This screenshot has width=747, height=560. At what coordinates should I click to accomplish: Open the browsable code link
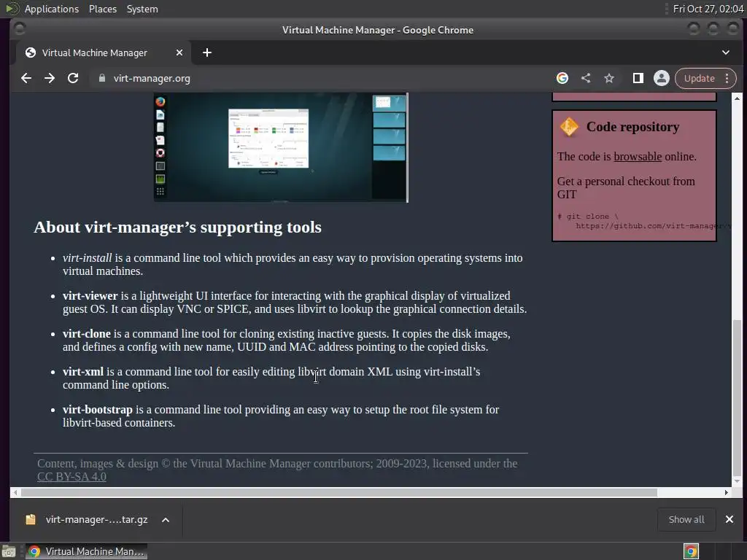[x=638, y=156]
